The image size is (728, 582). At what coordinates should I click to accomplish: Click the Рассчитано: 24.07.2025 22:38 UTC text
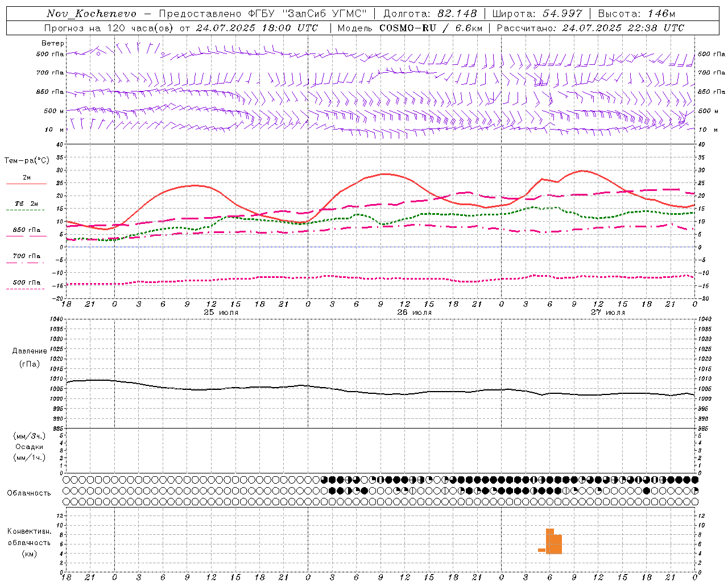click(591, 28)
